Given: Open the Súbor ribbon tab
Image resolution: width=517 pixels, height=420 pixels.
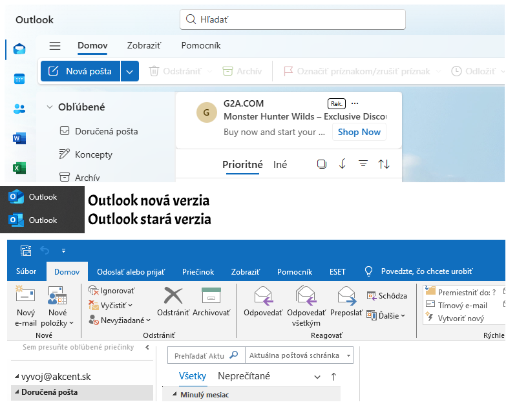Looking at the screenshot, I should coord(26,271).
